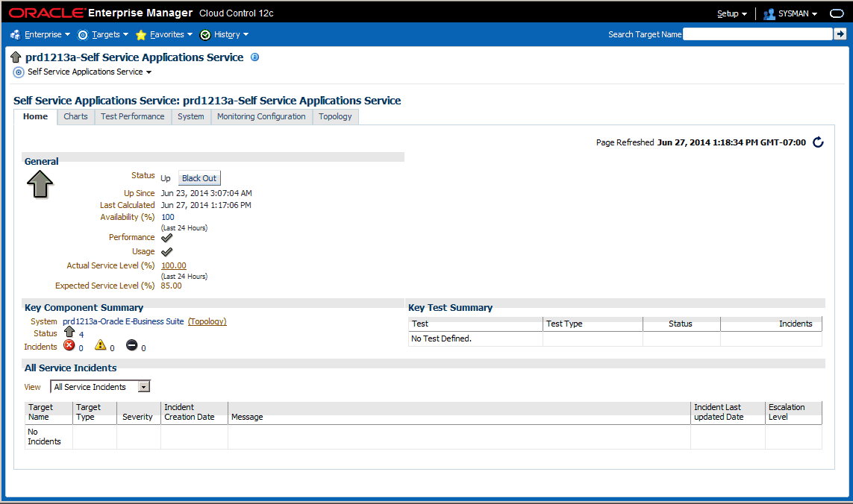Click the Availability value 100 link
The height and width of the screenshot is (504, 853).
tap(168, 217)
